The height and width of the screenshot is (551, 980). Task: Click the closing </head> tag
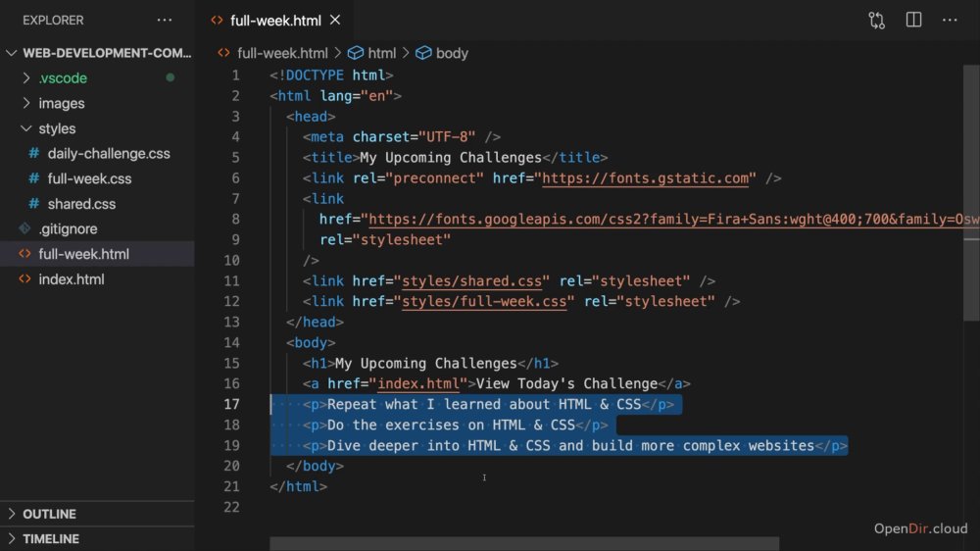315,323
